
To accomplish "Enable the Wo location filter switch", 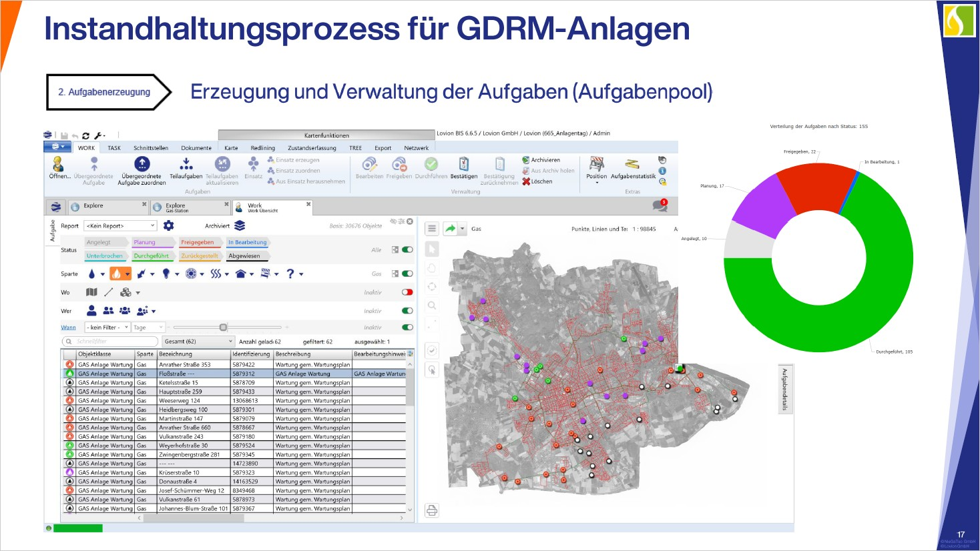I will tap(407, 292).
